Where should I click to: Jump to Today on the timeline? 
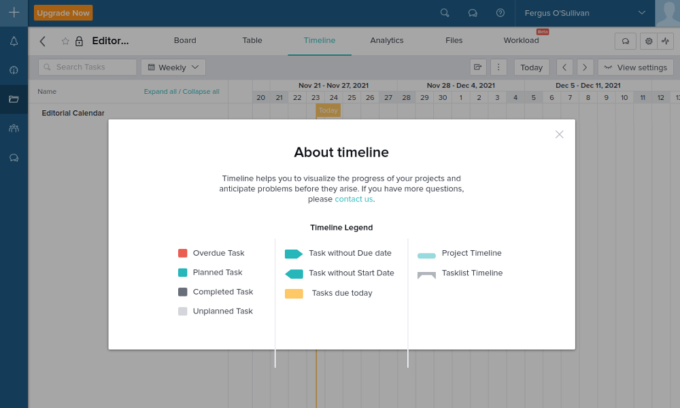click(x=531, y=67)
